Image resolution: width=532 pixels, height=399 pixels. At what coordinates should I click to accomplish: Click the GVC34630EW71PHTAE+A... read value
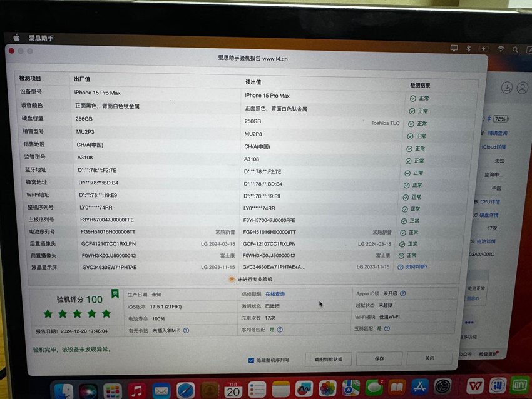click(274, 267)
